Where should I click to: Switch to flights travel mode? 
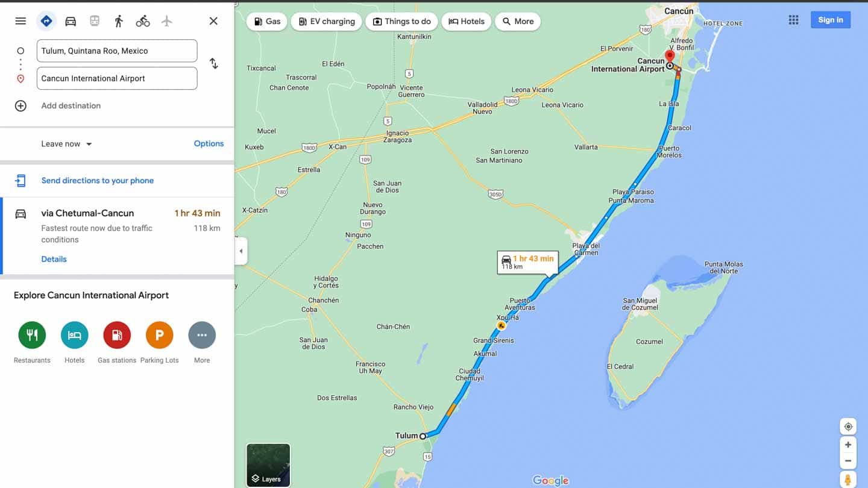[167, 21]
